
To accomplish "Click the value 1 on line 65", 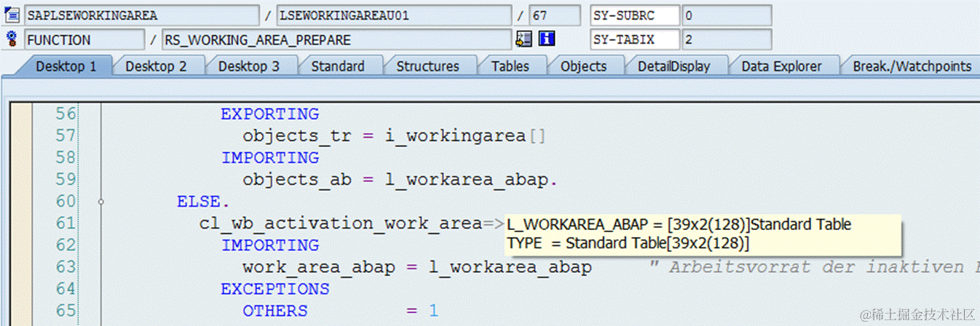I will 433,311.
